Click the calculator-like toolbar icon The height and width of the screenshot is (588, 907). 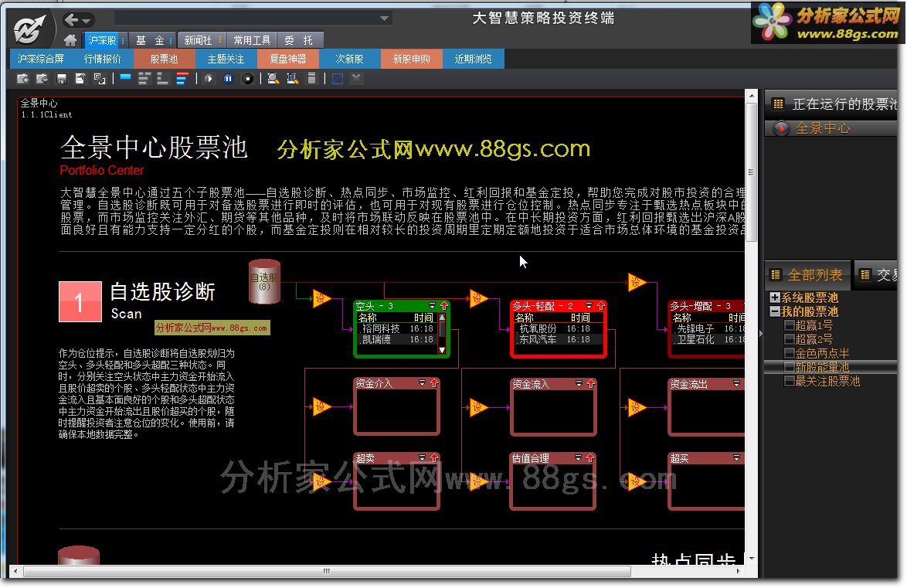click(x=312, y=79)
